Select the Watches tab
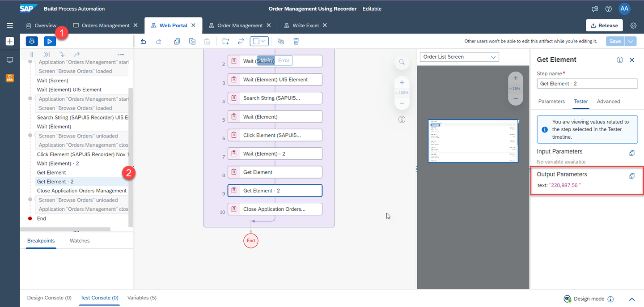644x307 pixels. tap(80, 241)
